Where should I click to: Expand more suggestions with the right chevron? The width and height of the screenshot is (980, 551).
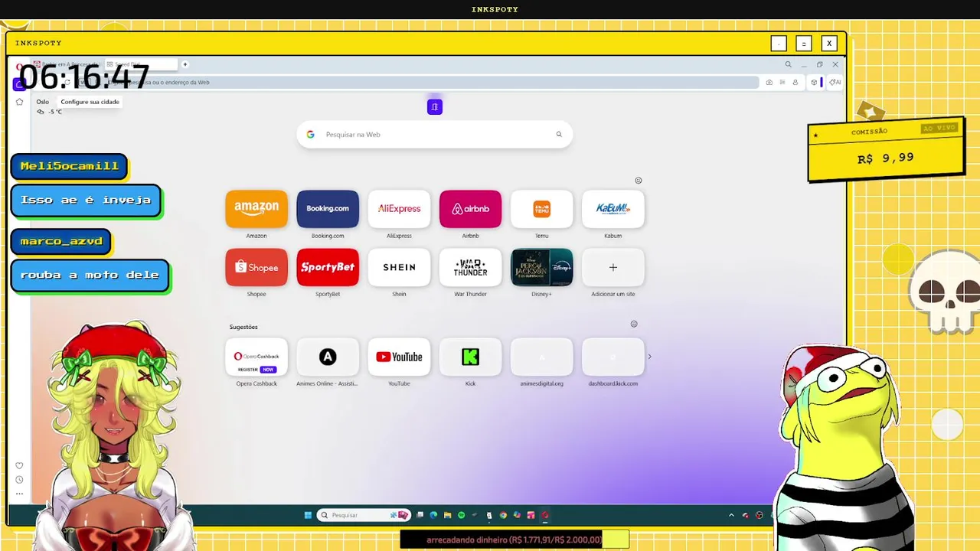(650, 357)
